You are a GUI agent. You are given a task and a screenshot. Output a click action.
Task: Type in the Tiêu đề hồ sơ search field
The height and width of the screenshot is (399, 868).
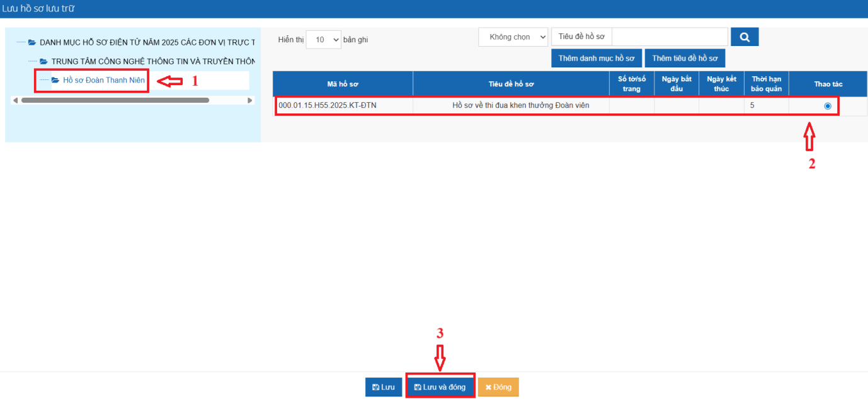[x=670, y=37]
